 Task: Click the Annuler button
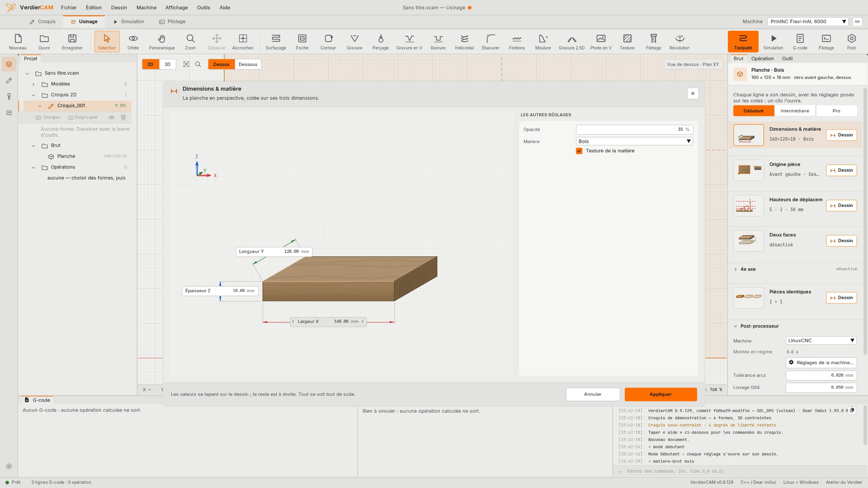pyautogui.click(x=593, y=394)
